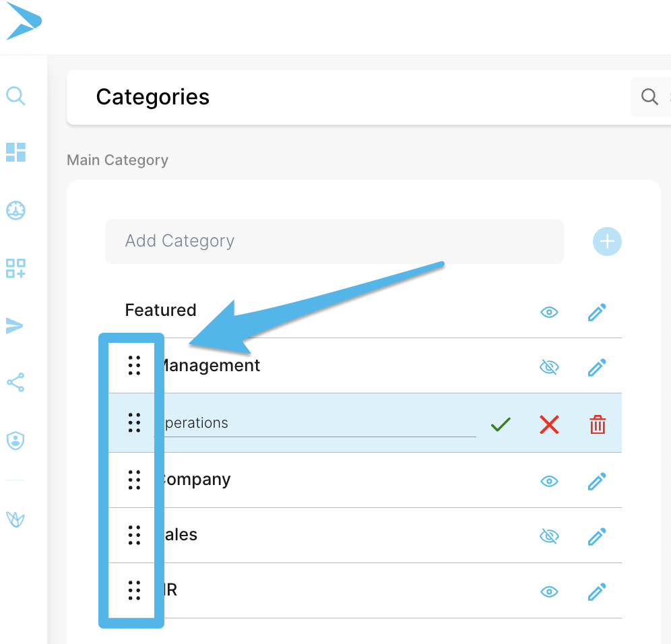This screenshot has height=644, width=671.
Task: Grab the drag handle for Company row
Action: [x=134, y=480]
